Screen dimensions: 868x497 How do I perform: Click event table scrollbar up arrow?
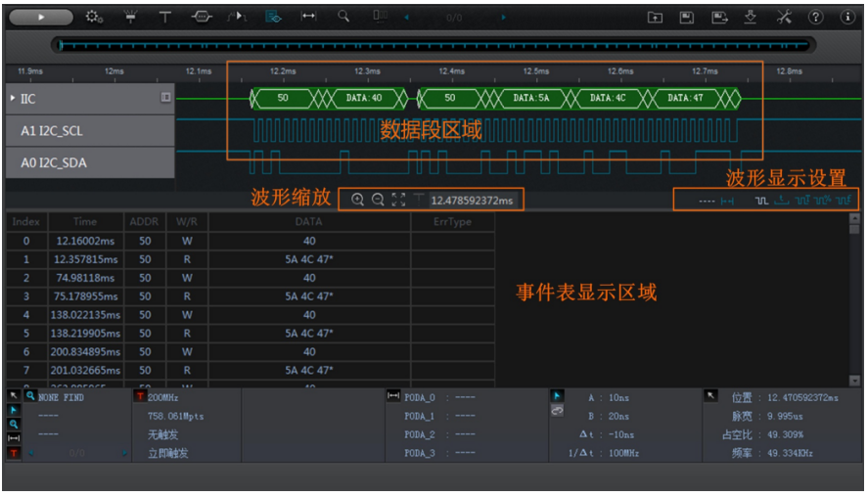pyautogui.click(x=854, y=218)
